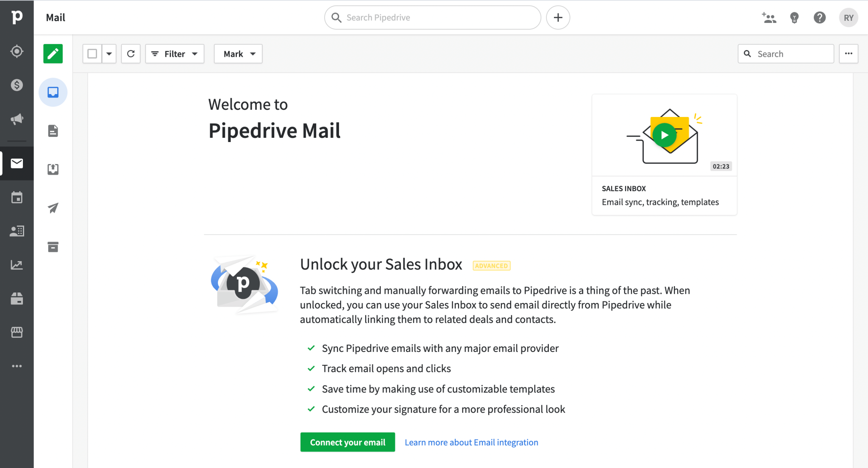Compose a new email with green pencil

53,54
